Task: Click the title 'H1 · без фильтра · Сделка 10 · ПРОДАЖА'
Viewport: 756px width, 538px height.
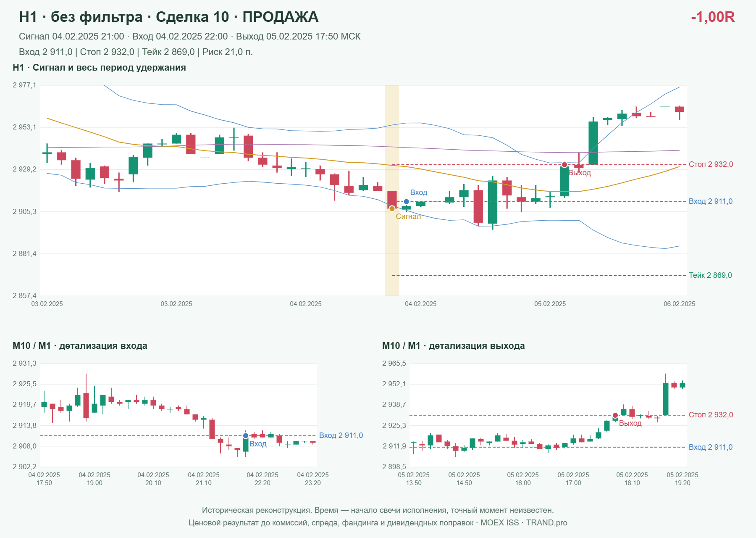Action: pos(169,17)
